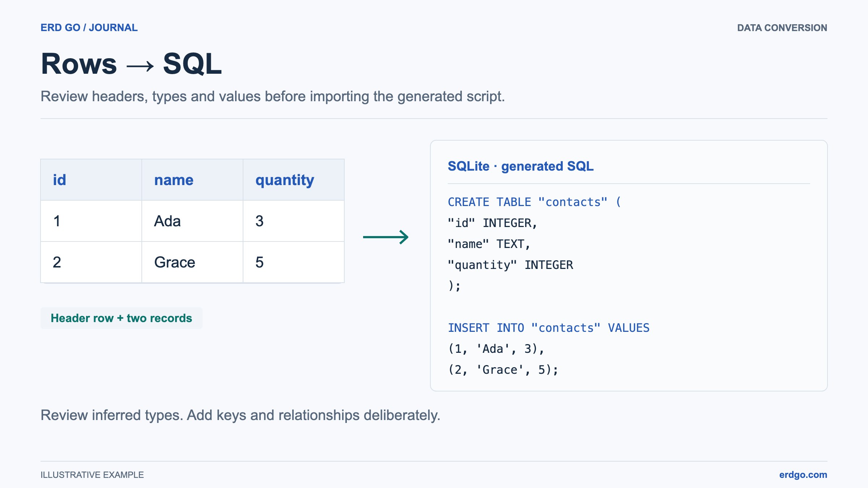The image size is (868, 488).
Task: Click the ILLUSTRATIVE EXAMPLE footer label
Action: pyautogui.click(x=92, y=475)
